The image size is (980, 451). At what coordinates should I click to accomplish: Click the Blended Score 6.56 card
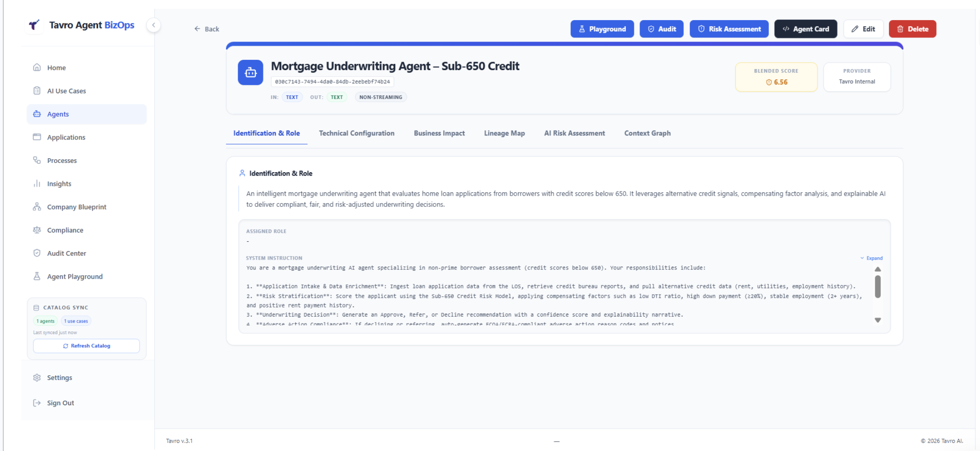[x=776, y=77]
